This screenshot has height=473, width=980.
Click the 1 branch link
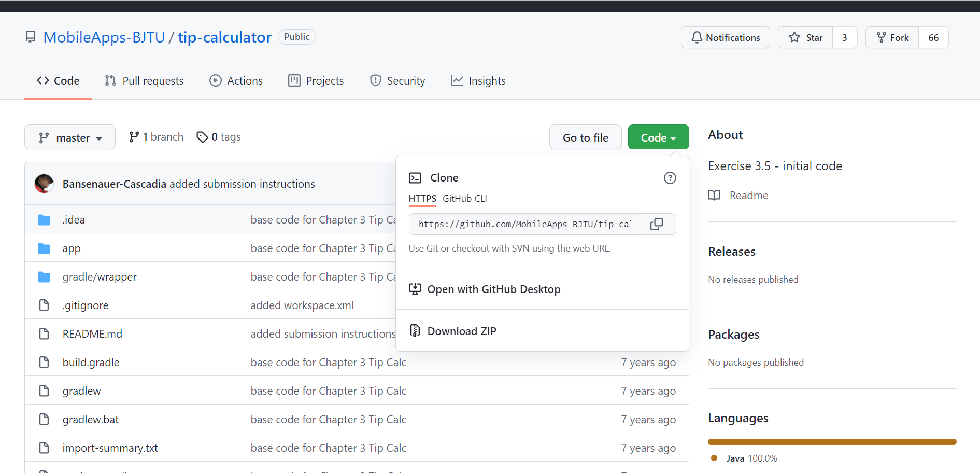pyautogui.click(x=156, y=137)
